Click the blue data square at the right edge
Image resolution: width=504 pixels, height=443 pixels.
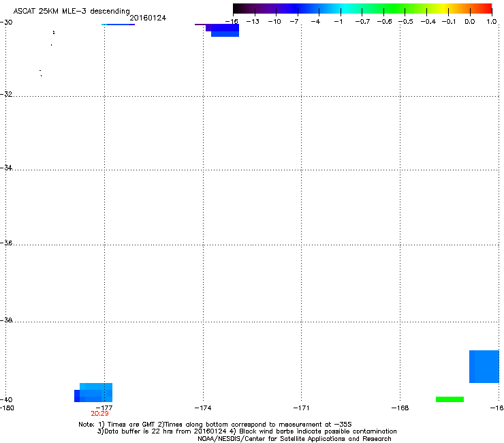coord(484,367)
